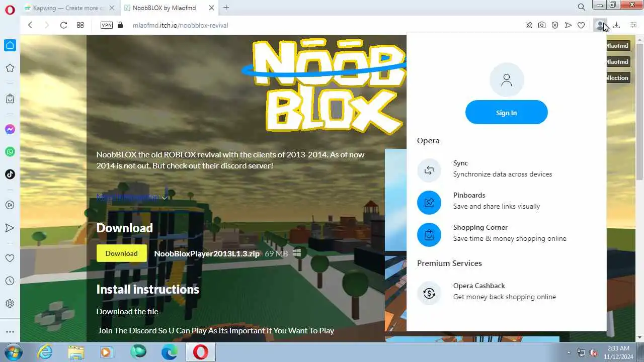Open sidebar history clock icon

10,281
